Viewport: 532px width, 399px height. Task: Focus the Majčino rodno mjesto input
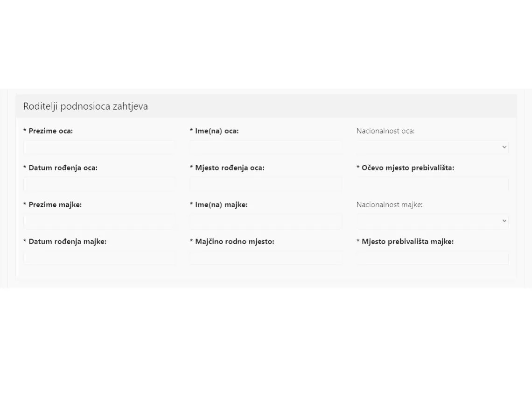click(266, 258)
